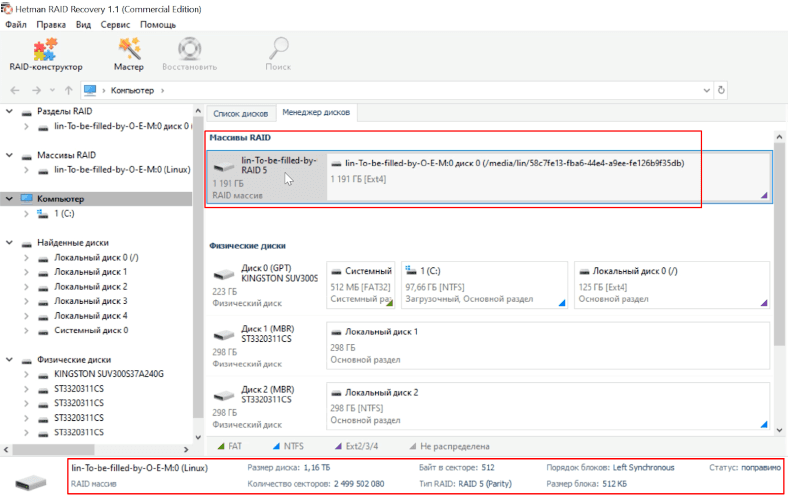Open the Сервис menu
This screenshot has width=788, height=496.
[x=115, y=23]
